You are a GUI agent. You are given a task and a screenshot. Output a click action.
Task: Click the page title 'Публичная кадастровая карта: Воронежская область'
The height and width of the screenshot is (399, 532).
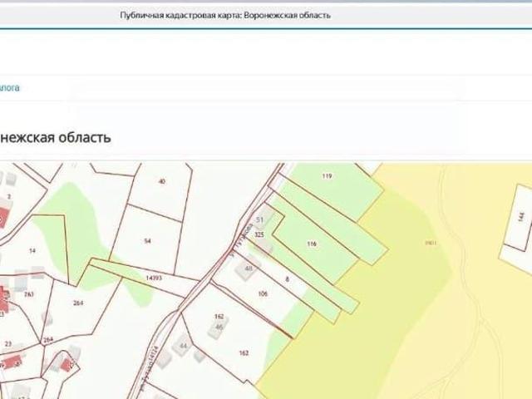click(225, 15)
